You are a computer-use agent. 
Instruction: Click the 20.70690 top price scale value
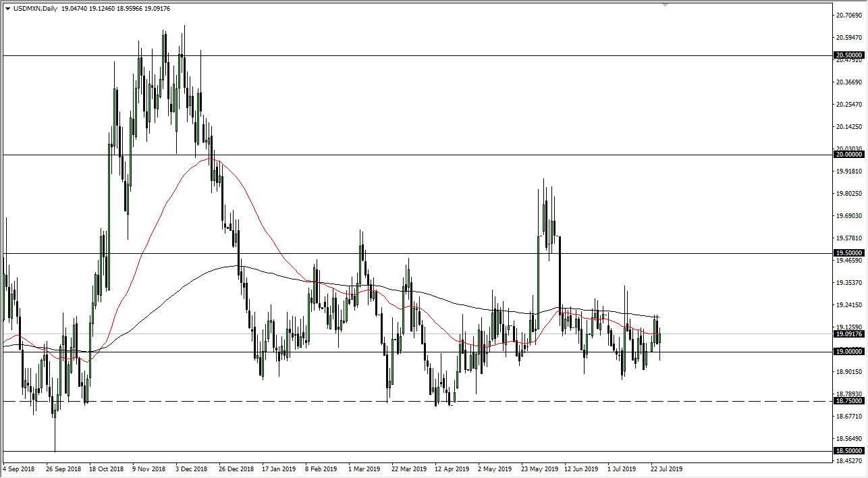pyautogui.click(x=848, y=15)
